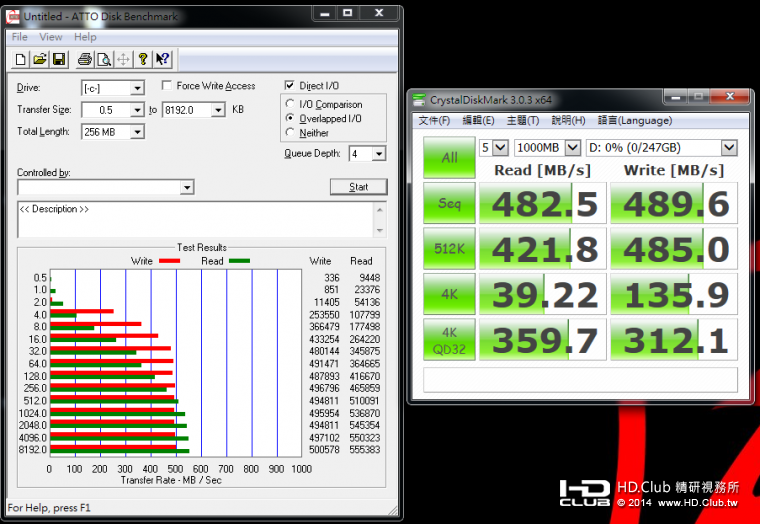
Task: Click the 'For Help, press F1' status text
Action: (x=49, y=508)
